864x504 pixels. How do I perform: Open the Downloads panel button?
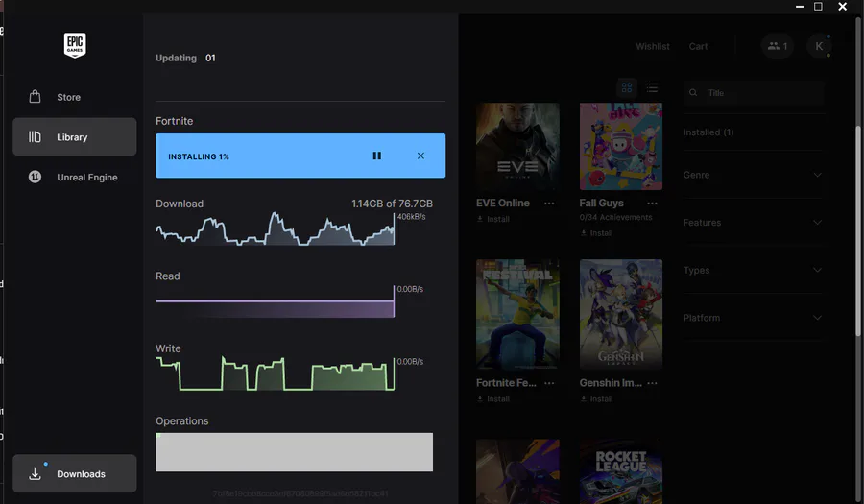(x=74, y=473)
